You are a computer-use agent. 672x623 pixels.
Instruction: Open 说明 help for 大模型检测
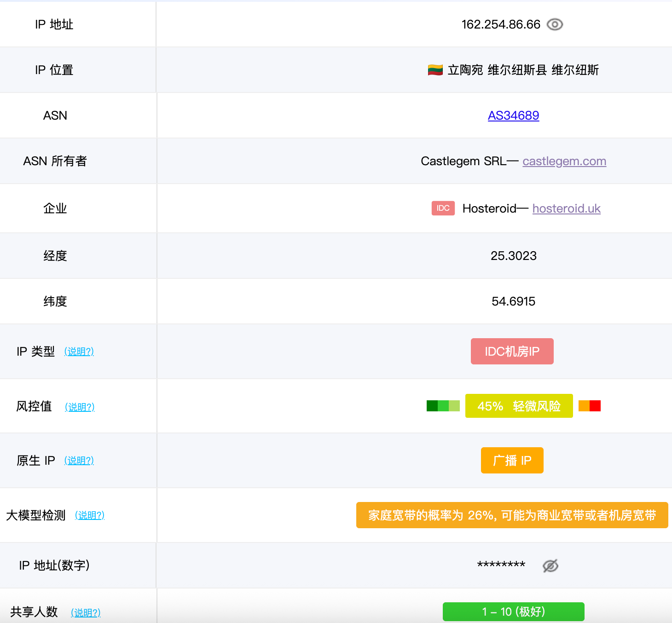(x=90, y=515)
